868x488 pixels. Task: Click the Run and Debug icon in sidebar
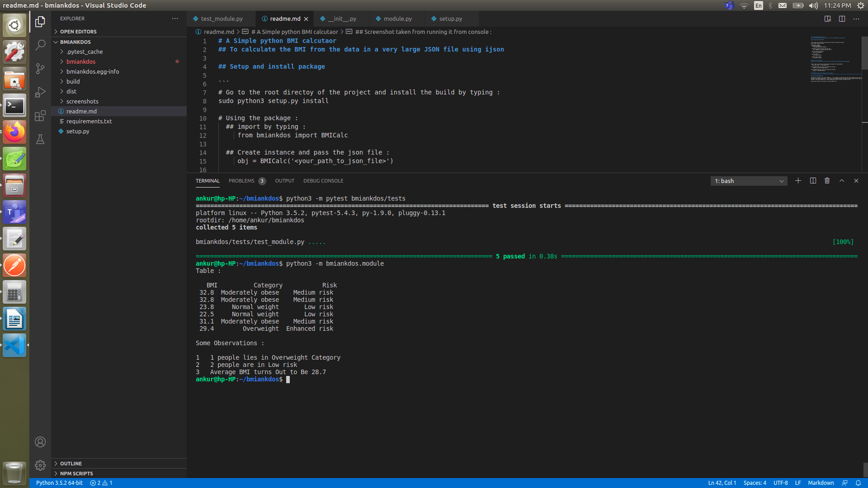[x=40, y=92]
